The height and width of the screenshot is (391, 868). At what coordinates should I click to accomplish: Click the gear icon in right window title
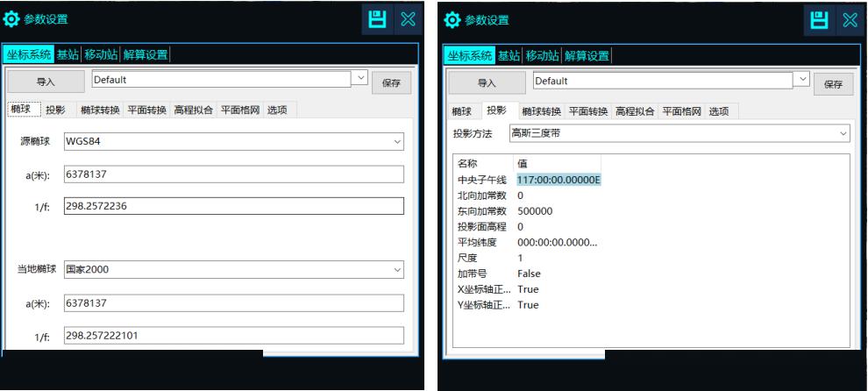point(452,20)
